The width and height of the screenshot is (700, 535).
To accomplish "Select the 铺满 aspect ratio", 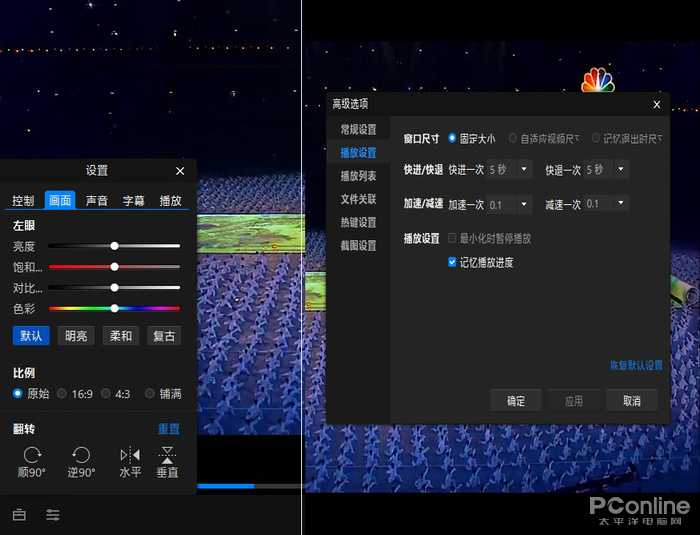I will coord(163,394).
